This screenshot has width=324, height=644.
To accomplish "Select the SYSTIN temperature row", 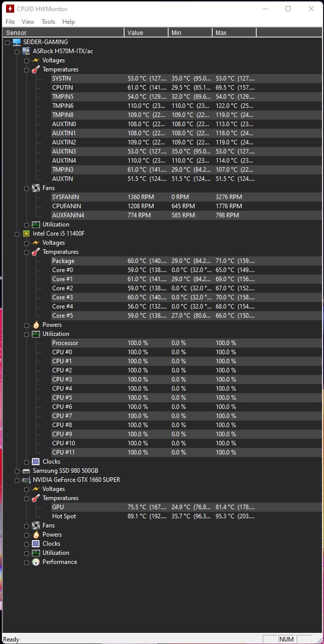I will (x=186, y=79).
